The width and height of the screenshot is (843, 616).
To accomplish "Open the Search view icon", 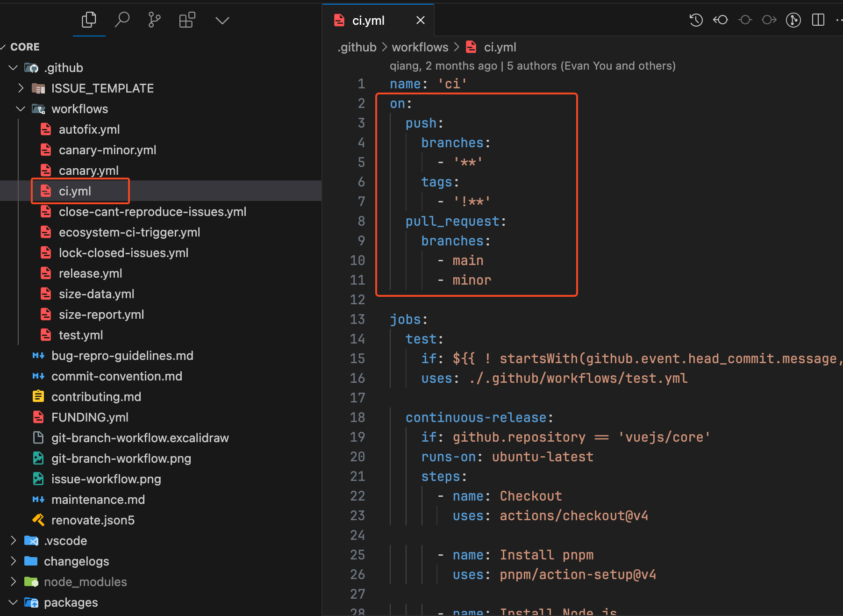I will coord(122,20).
